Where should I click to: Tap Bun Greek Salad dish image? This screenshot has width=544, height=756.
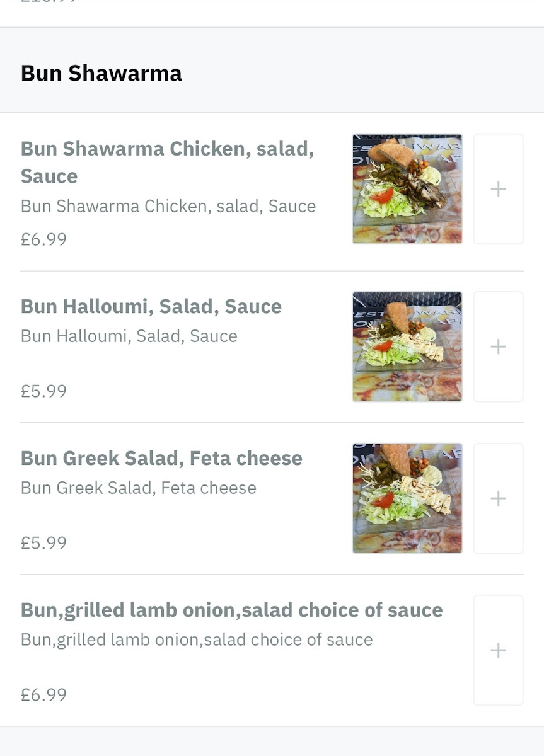407,498
